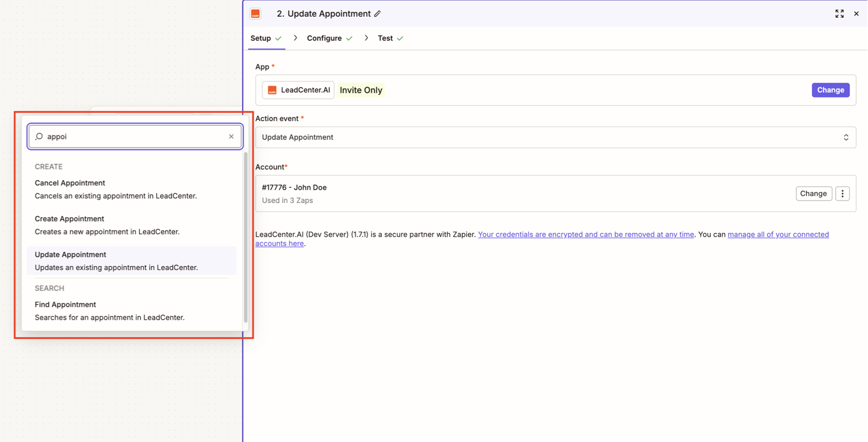
Task: Select Cancel Appointment action
Action: point(131,189)
